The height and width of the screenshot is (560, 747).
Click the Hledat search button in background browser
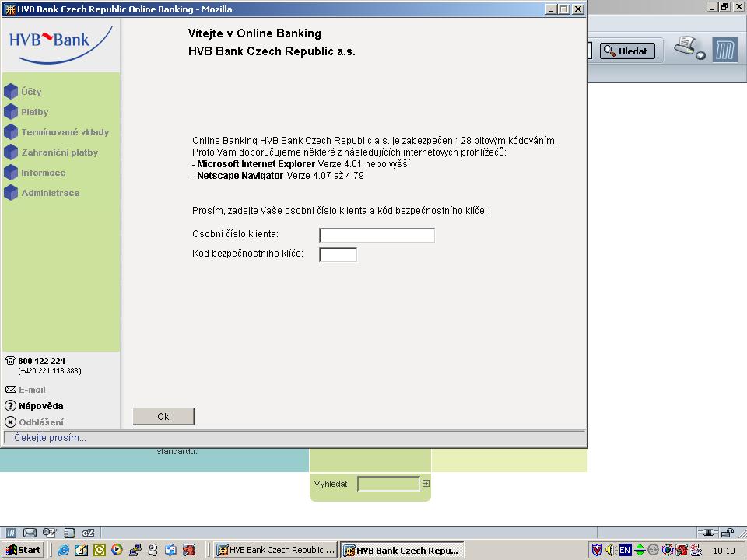(627, 51)
